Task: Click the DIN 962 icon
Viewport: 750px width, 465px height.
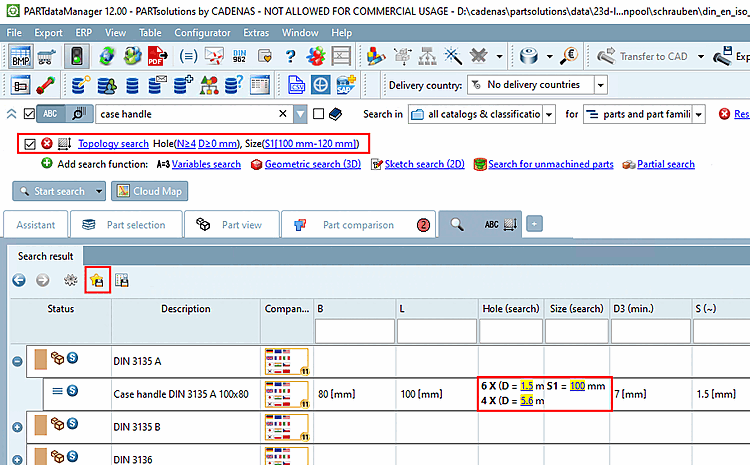Action: coord(239,56)
